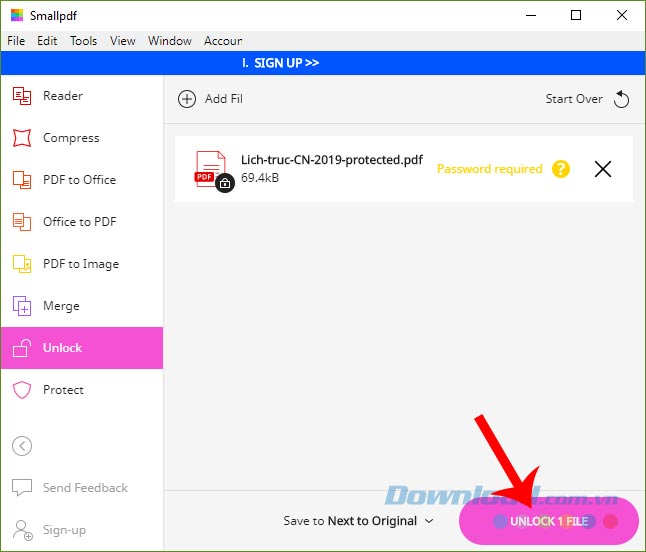Click the SIGN UP >> banner link
Screen dimensions: 646x552
click(286, 63)
